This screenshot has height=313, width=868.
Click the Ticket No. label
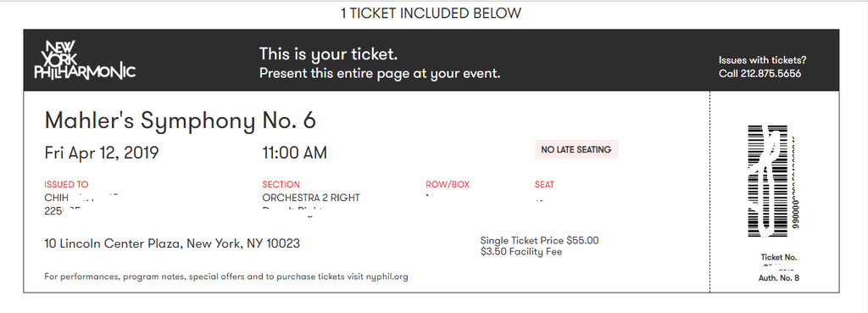(779, 257)
